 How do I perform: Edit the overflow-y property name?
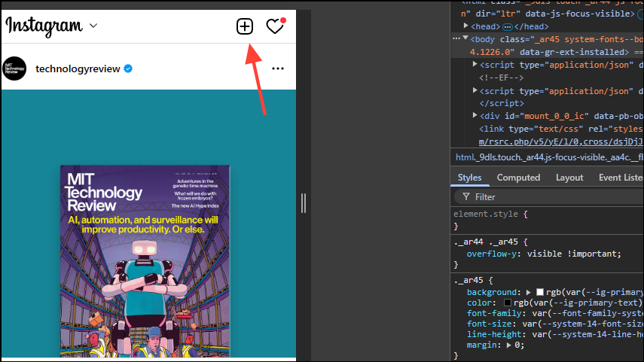coord(491,254)
